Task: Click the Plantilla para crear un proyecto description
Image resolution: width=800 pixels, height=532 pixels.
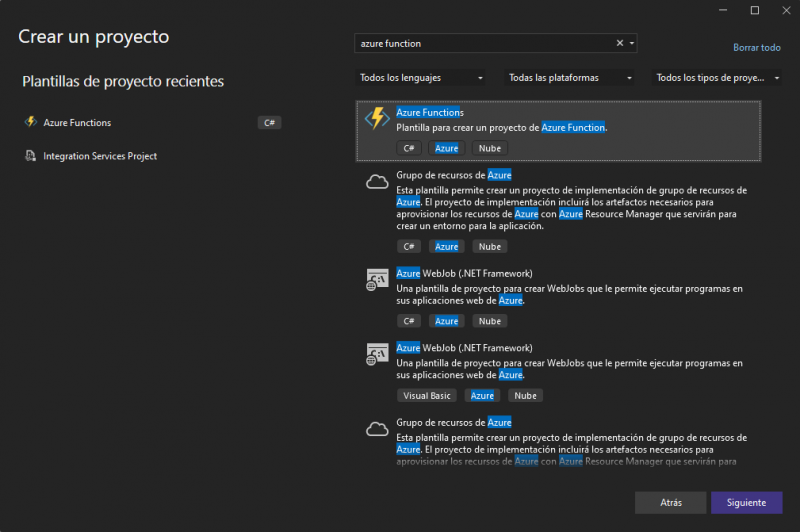Action: 502,128
